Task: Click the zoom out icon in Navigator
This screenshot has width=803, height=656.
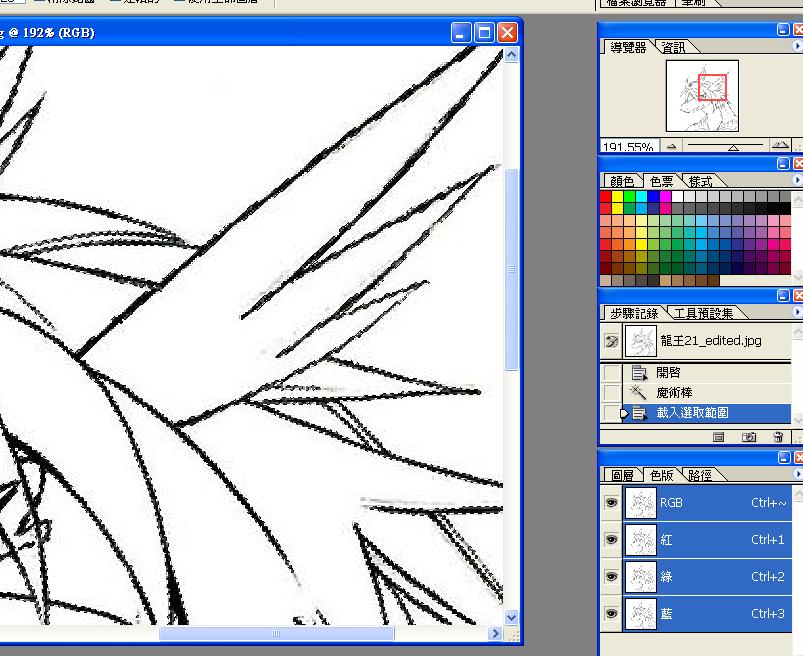Action: tap(672, 146)
